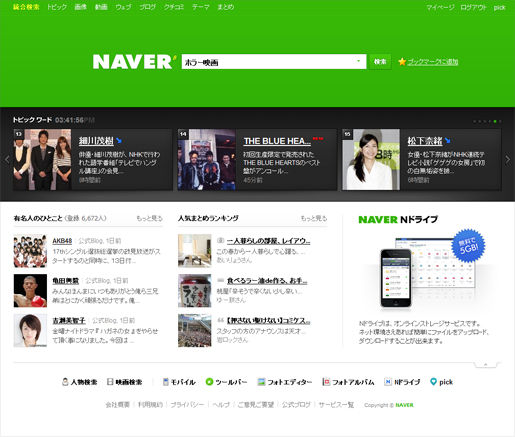Click the bookmark star icon

[x=402, y=62]
